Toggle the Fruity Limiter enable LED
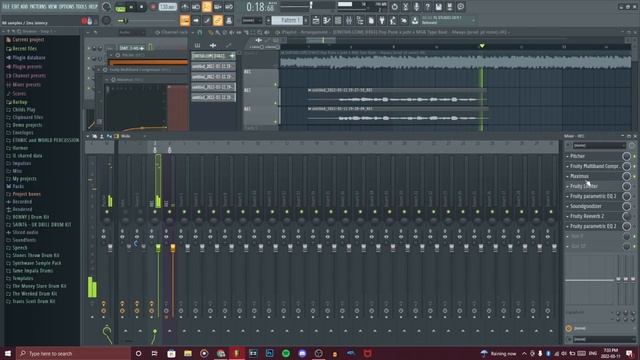 635,187
